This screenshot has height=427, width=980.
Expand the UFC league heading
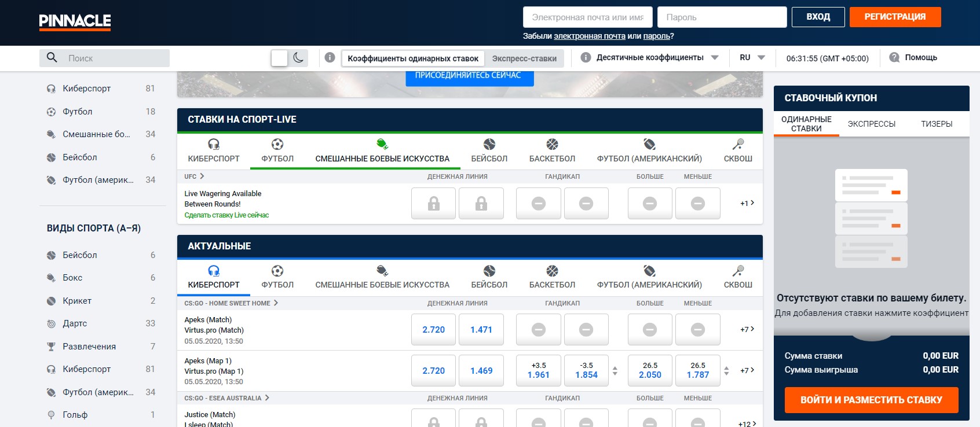tap(194, 176)
